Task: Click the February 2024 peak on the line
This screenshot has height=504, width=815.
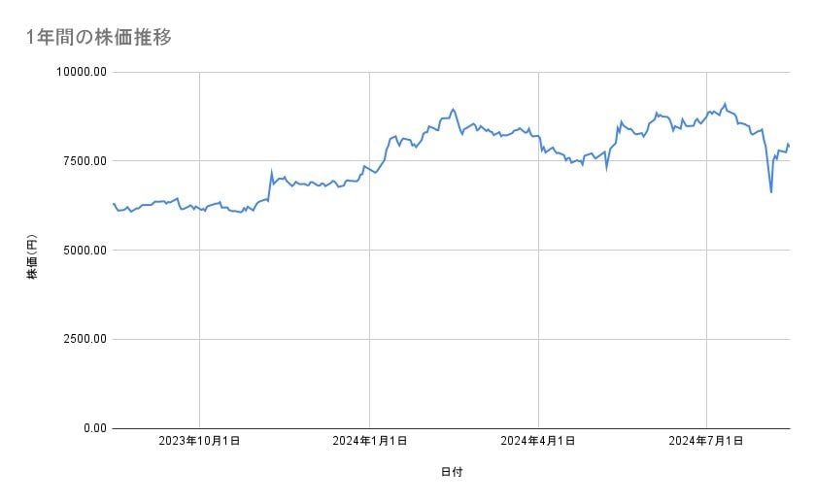Action: click(x=454, y=109)
